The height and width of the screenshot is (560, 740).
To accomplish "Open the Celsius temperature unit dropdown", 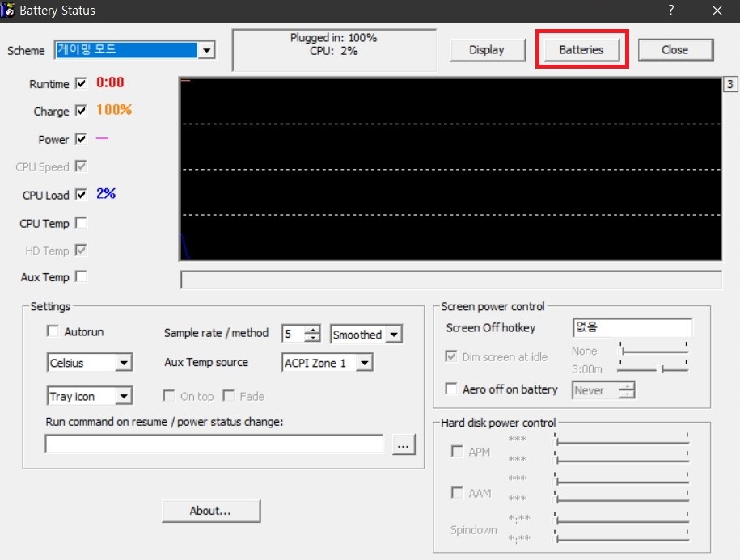I will tap(123, 363).
